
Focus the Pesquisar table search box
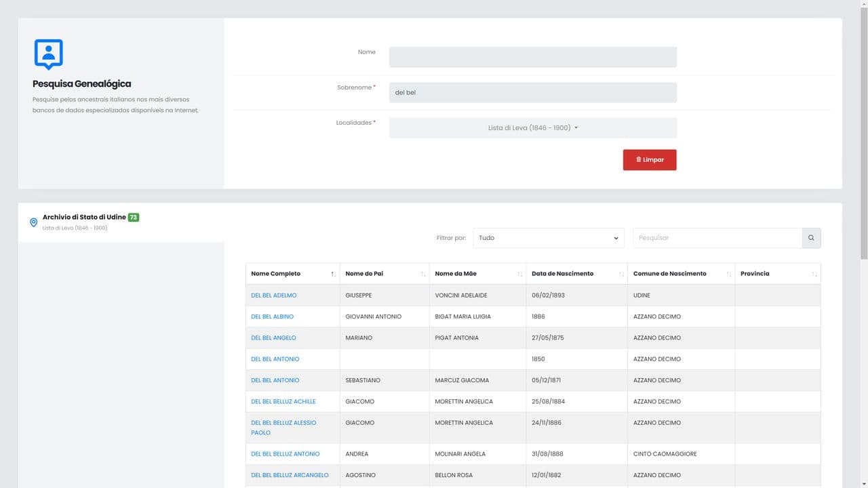pos(717,238)
